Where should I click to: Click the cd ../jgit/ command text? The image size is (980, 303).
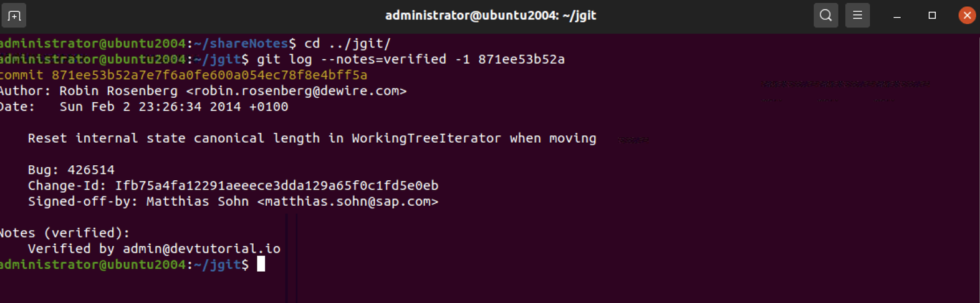click(x=347, y=44)
